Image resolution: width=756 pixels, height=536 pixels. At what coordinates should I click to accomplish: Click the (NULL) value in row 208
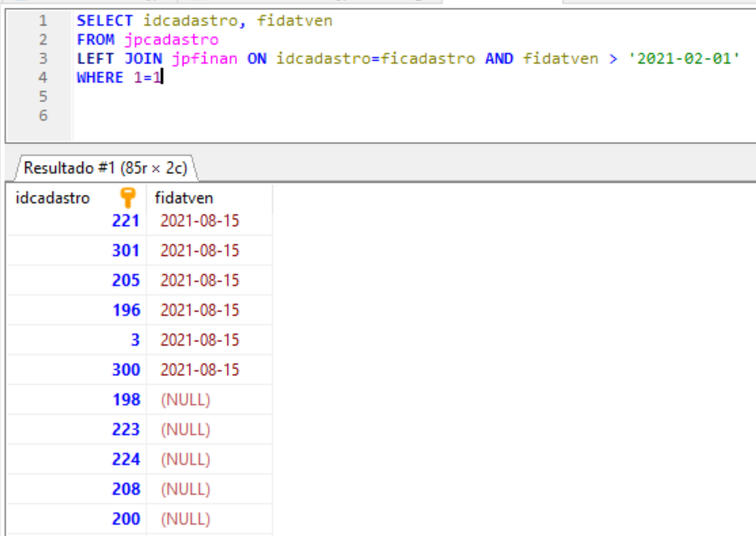tap(185, 490)
